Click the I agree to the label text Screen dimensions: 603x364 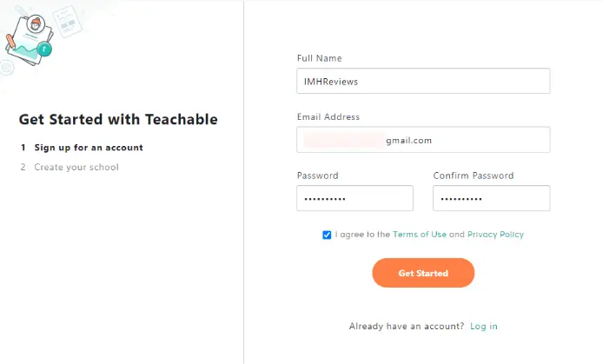[362, 235]
